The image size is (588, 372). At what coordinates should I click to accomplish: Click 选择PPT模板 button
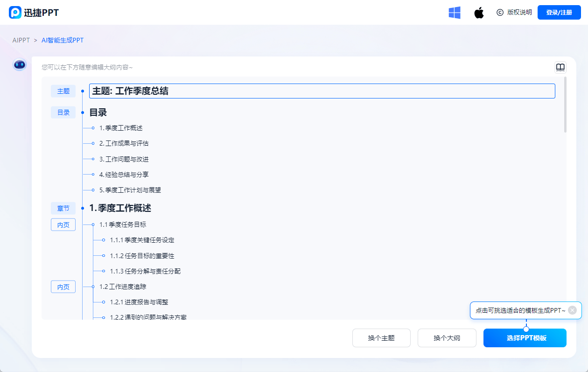click(x=525, y=338)
